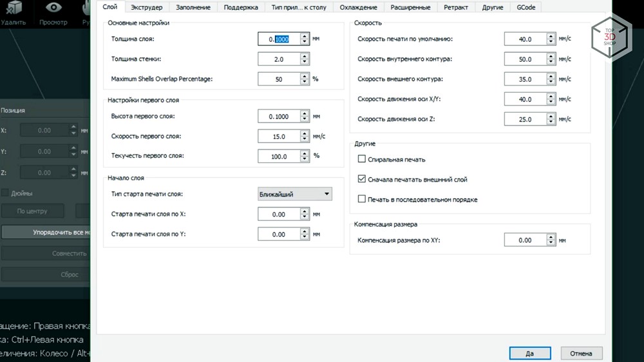644x362 pixels.
Task: Click Скорость печати по умолчанию field
Action: 526,39
